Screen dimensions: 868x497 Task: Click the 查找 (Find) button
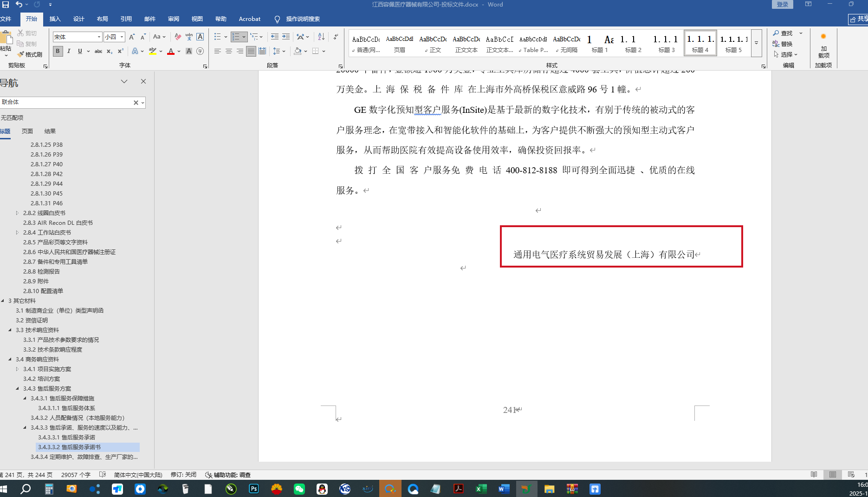coord(783,33)
